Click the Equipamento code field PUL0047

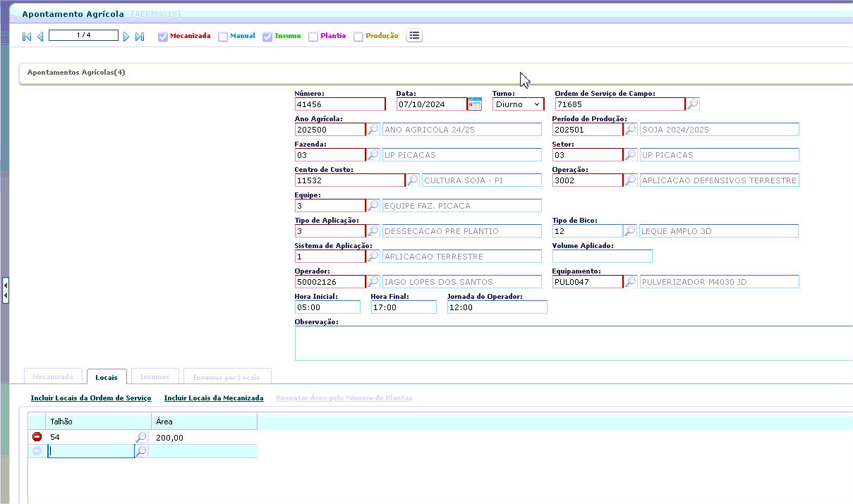pos(588,281)
